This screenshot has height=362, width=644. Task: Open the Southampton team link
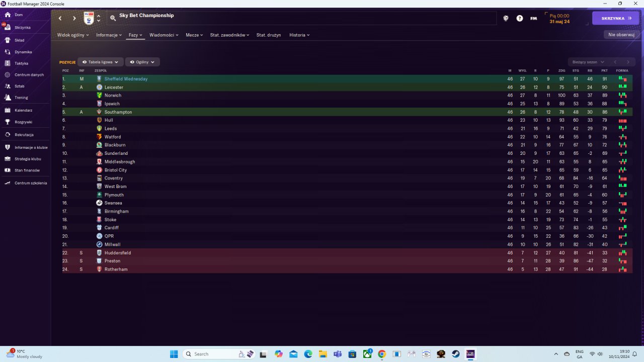(x=118, y=112)
